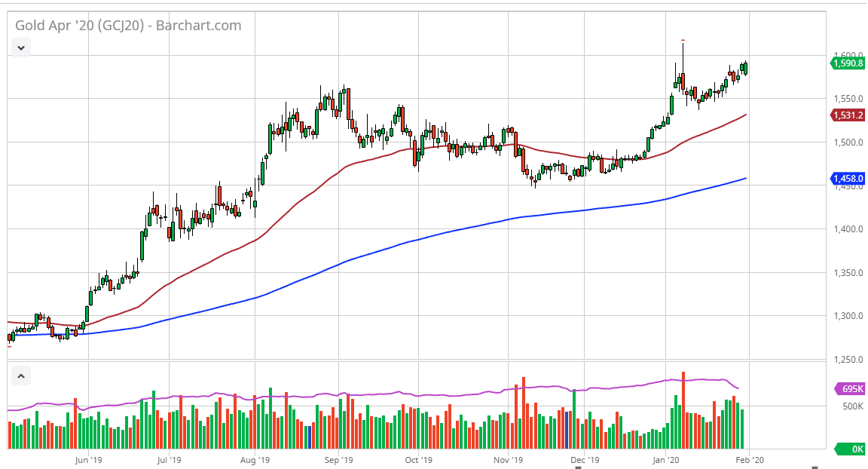868x469 pixels.
Task: Click the Jun '19 date axis label
Action: (x=89, y=460)
